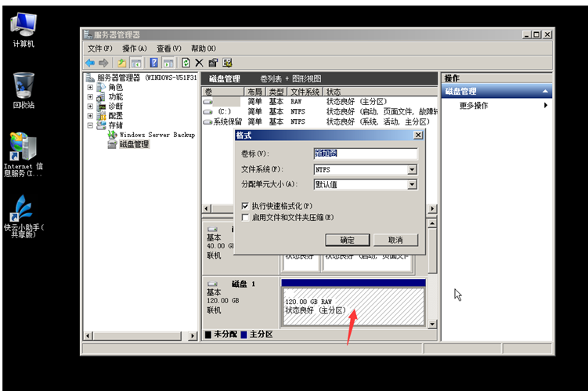The height and width of the screenshot is (391, 588).
Task: Click the Properties toolbar icon
Action: point(213,63)
